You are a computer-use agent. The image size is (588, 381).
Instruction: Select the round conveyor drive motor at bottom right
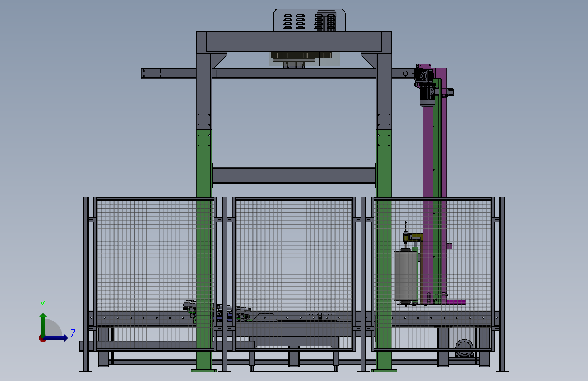[x=465, y=348]
